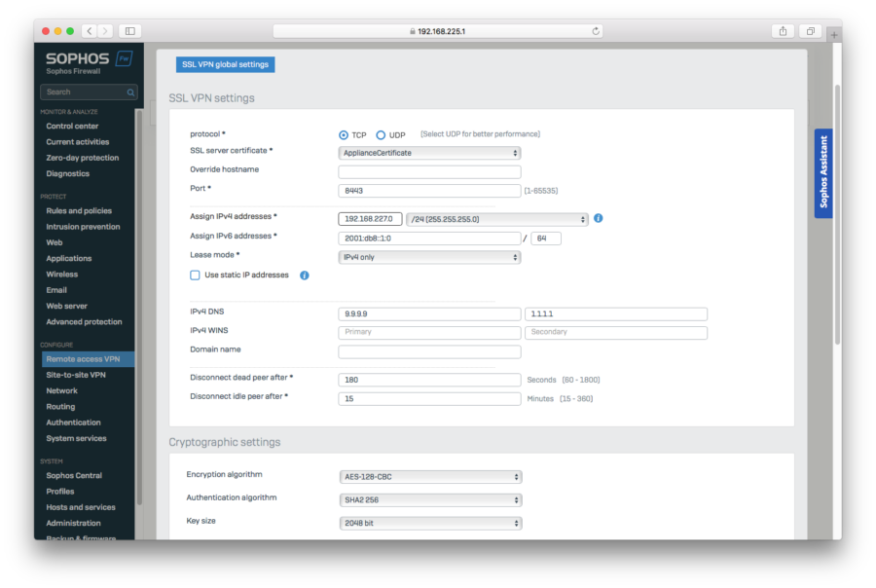876x588 pixels.
Task: Open the Lease mode dropdown
Action: pos(428,256)
